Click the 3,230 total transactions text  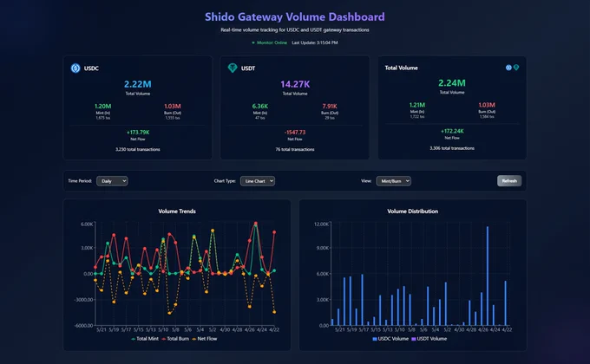pos(138,150)
